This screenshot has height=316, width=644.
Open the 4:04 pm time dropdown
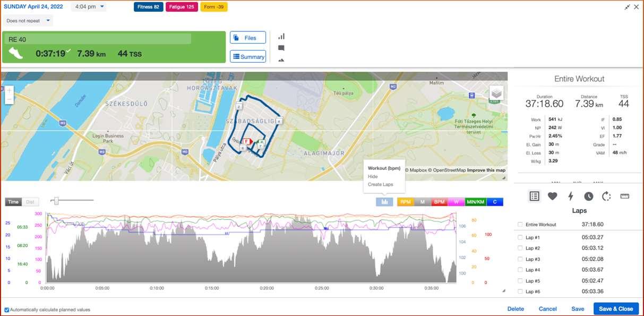pos(88,7)
